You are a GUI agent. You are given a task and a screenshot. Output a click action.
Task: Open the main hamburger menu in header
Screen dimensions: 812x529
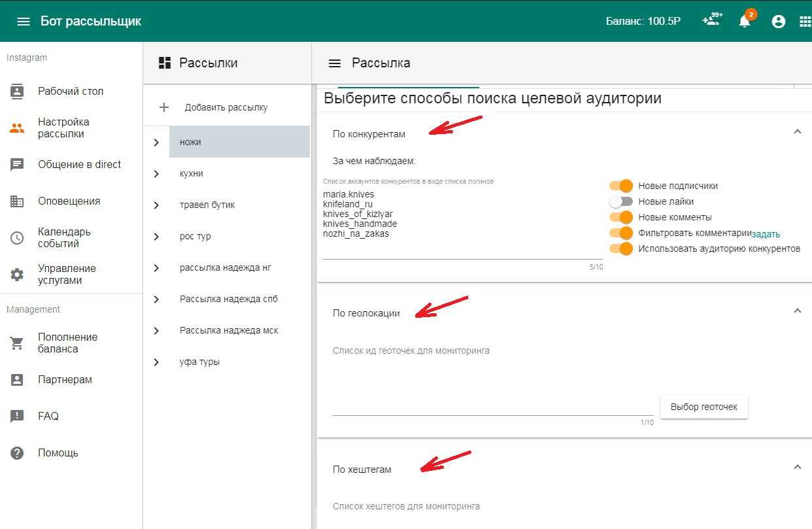[24, 22]
